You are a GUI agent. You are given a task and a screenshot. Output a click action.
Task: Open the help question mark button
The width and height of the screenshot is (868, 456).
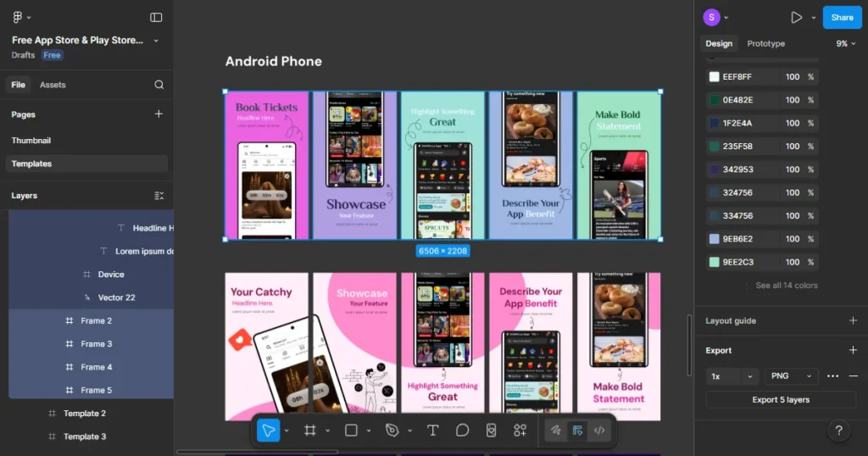point(838,431)
